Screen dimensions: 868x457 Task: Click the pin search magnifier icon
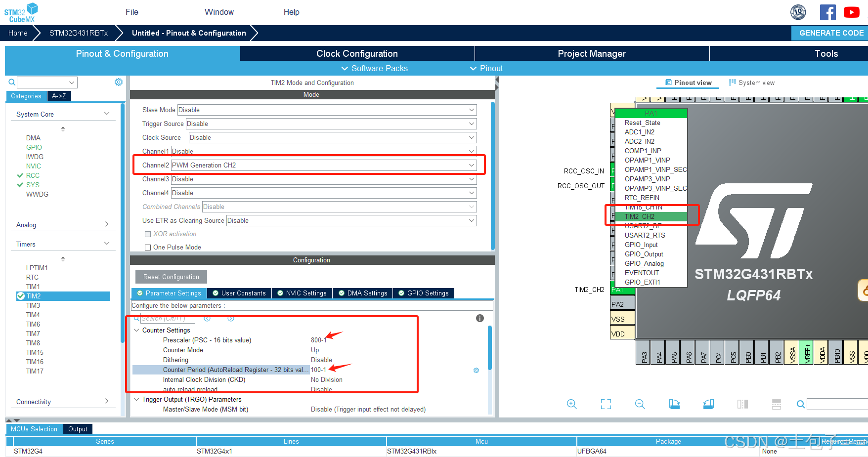[x=801, y=404]
